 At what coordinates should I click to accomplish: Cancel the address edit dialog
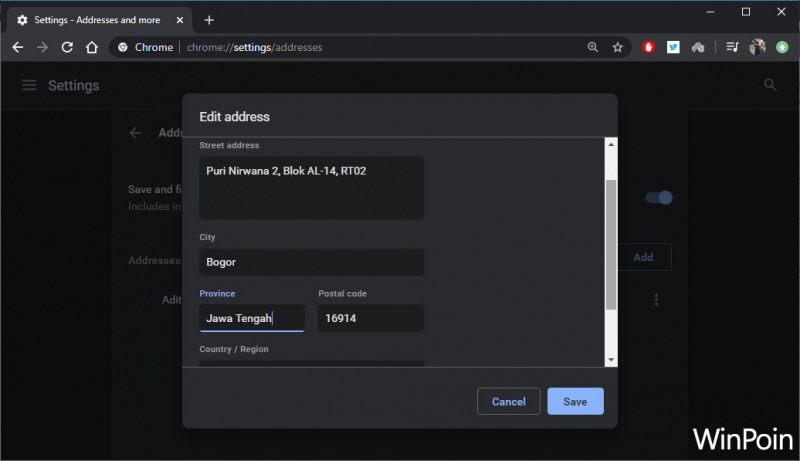point(508,401)
